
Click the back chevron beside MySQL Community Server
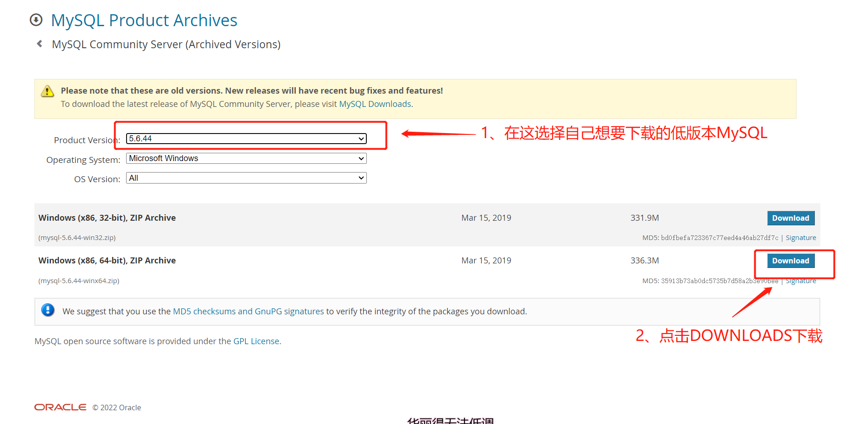coord(39,44)
